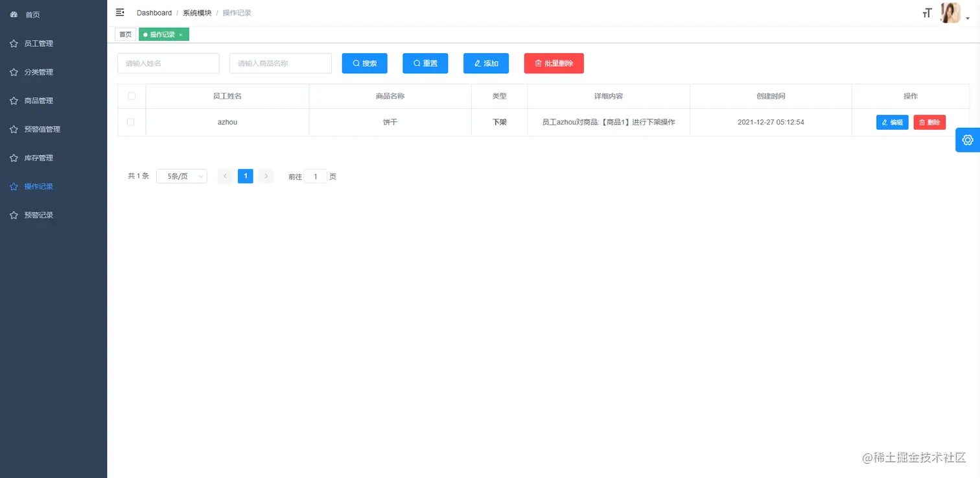Click star icon beside 分类管理
The image size is (980, 478).
(x=14, y=72)
